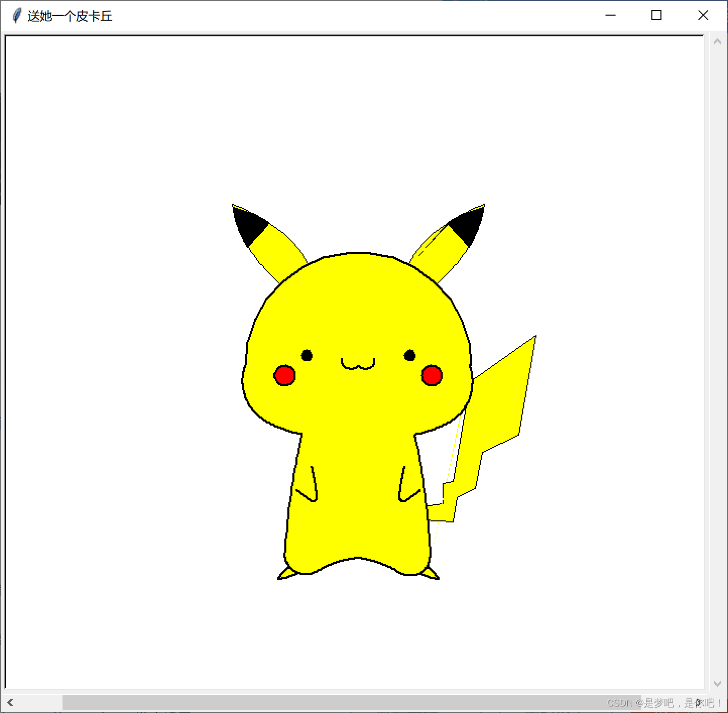The image size is (728, 713).
Task: Close the 送她一个皮卡丘 window
Action: (x=703, y=16)
